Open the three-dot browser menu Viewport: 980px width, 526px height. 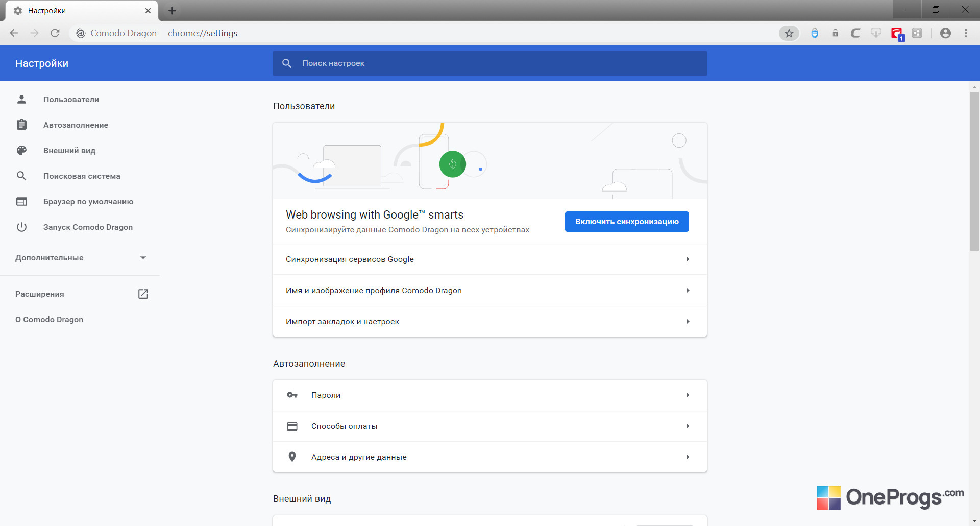pyautogui.click(x=966, y=33)
